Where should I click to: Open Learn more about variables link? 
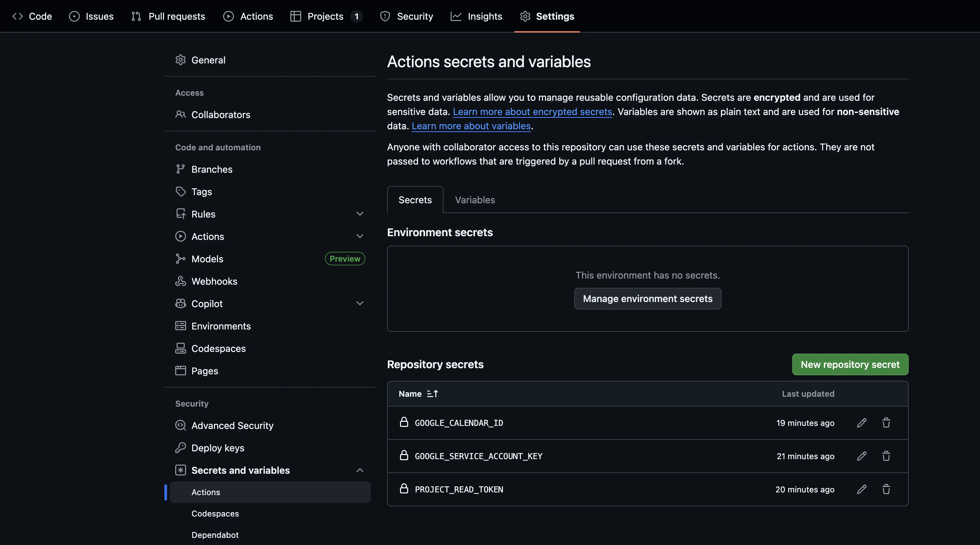coord(471,126)
